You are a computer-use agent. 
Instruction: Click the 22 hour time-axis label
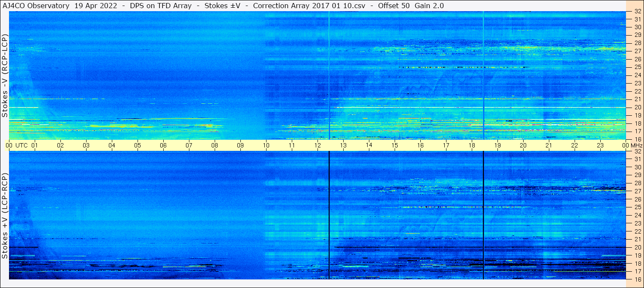[575, 145]
